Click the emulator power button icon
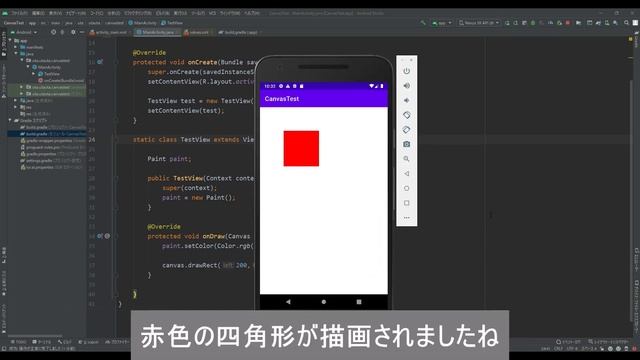This screenshot has height=360, width=640. (x=407, y=71)
